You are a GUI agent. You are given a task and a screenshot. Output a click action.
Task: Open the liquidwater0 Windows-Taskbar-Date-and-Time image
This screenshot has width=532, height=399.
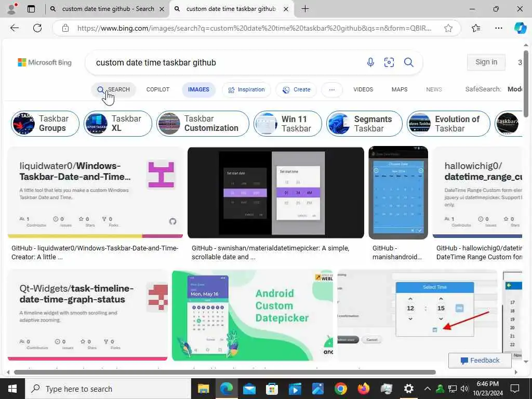click(95, 192)
